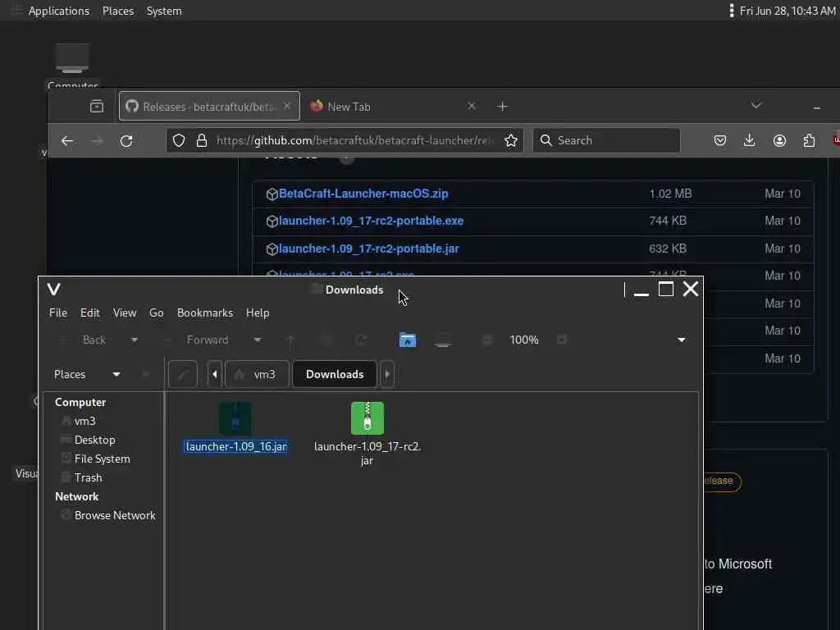Click the left path-scroll arrow before vm3

pyautogui.click(x=214, y=374)
